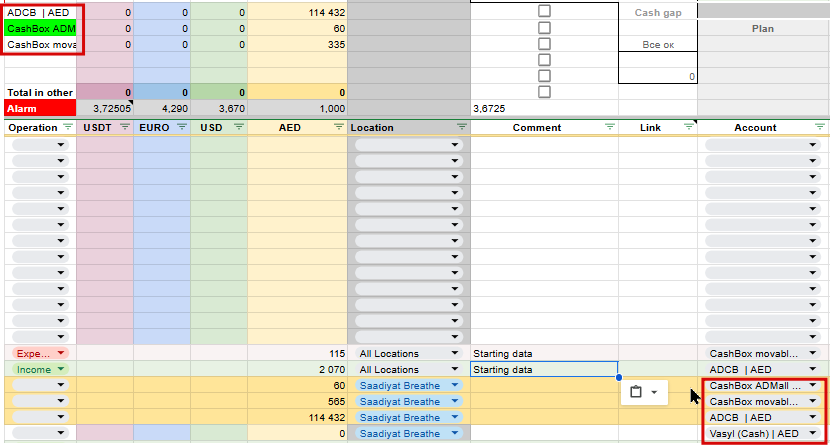Open the Expense operation dropdown chip

tap(40, 353)
